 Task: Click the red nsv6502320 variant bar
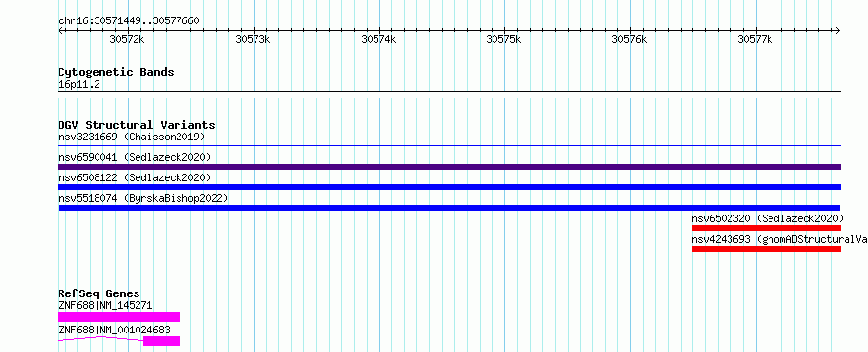click(767, 228)
